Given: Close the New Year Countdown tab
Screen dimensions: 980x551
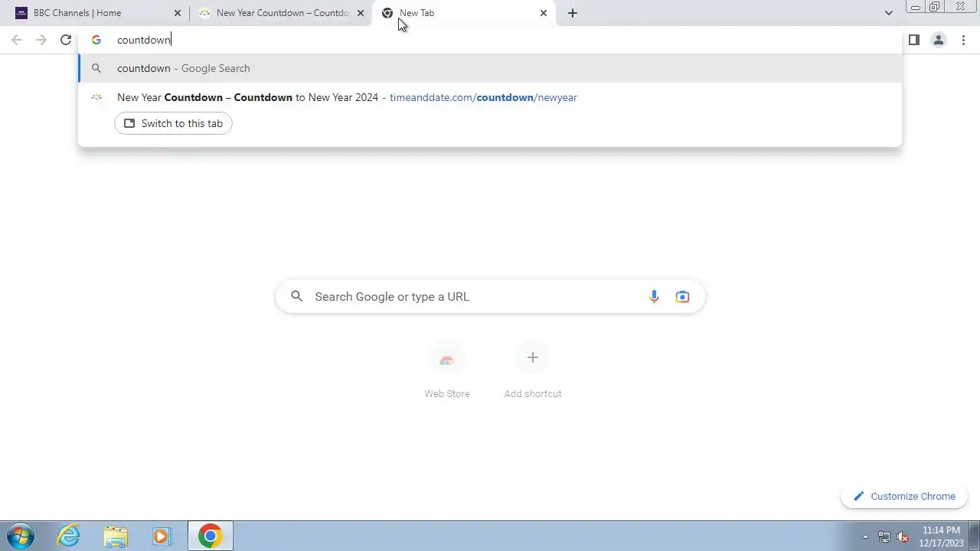Looking at the screenshot, I should [x=361, y=13].
